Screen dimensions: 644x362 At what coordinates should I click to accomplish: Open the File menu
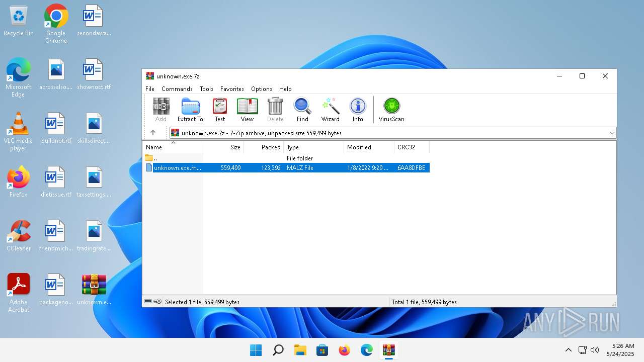(x=150, y=89)
